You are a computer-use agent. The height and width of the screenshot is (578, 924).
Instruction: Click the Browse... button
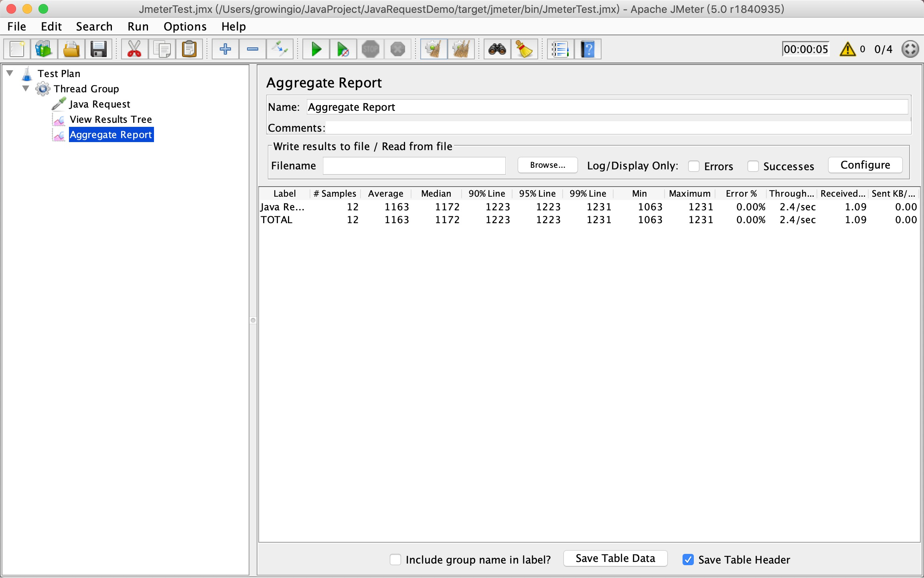(x=547, y=165)
